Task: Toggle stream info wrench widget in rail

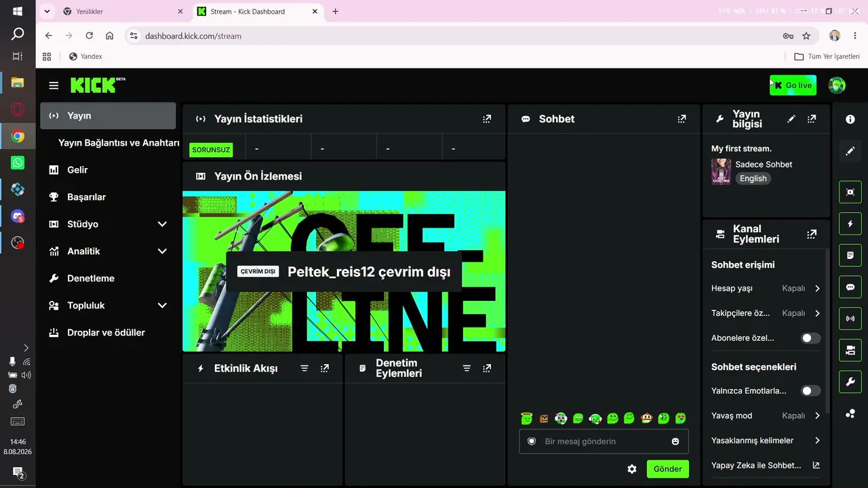Action: click(850, 382)
